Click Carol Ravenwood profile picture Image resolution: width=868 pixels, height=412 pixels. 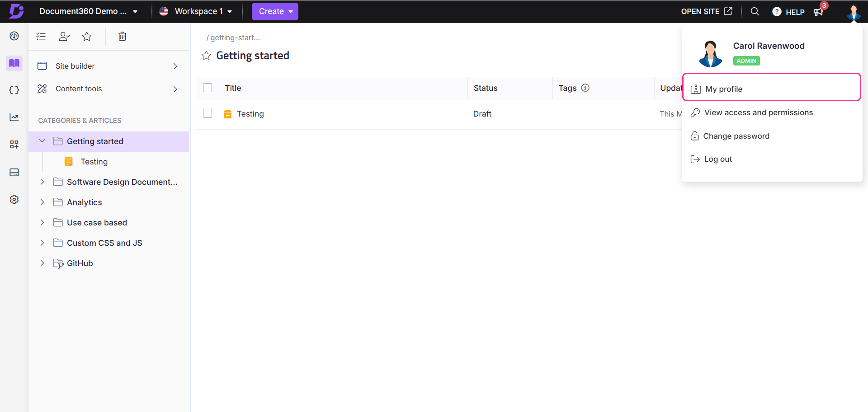710,54
